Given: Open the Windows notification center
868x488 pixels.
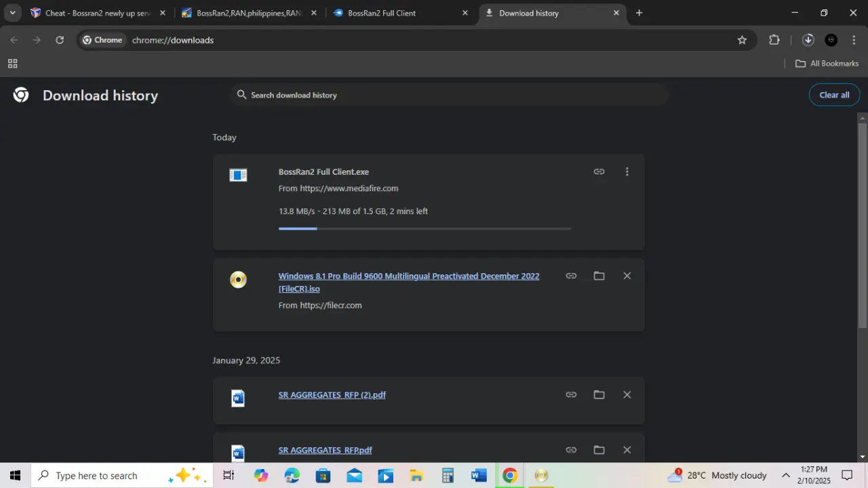Looking at the screenshot, I should coord(847,475).
